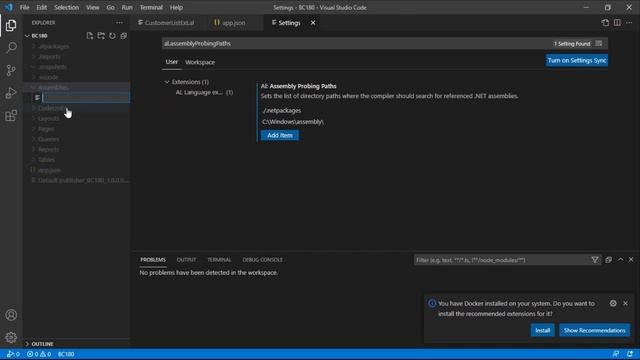Switch to the DEBUG CONSOLE tab
The height and width of the screenshot is (360, 640).
pos(262,260)
